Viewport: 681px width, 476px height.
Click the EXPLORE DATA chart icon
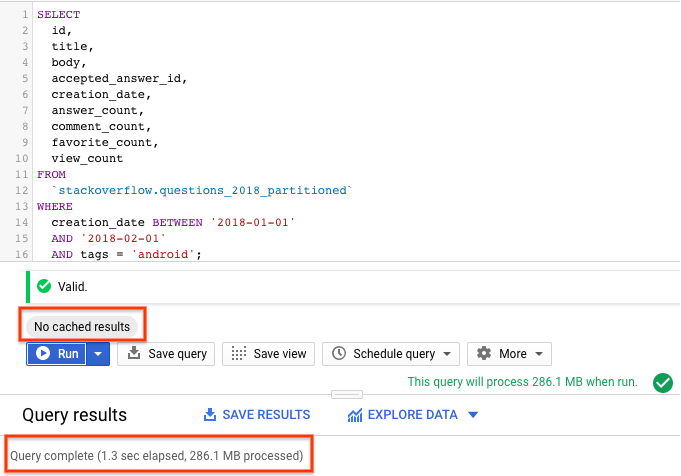pos(355,415)
